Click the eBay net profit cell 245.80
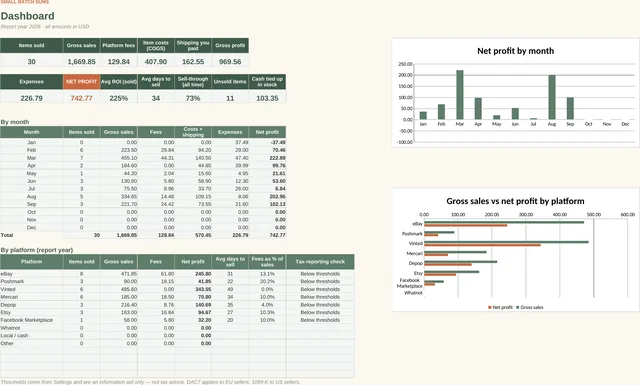640x385 pixels. (193, 274)
